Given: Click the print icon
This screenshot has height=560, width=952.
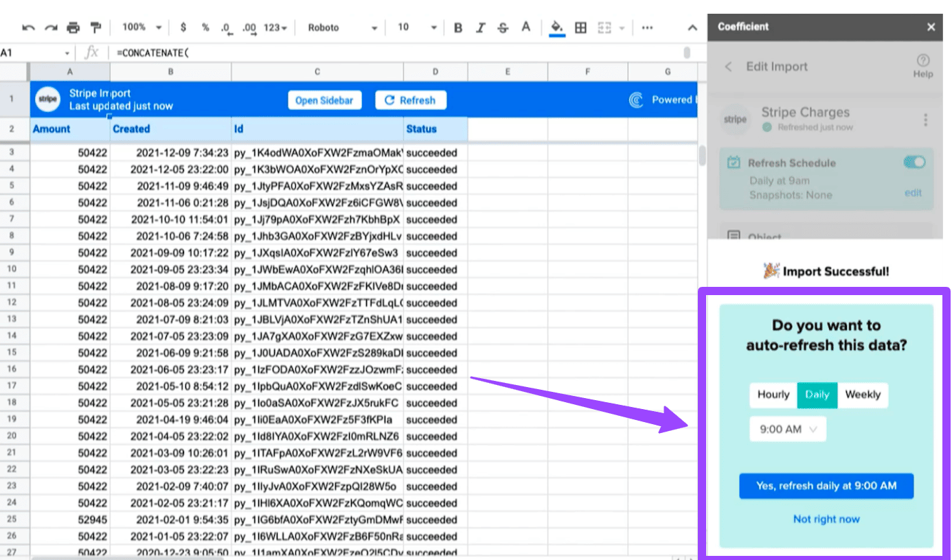Looking at the screenshot, I should 73,27.
